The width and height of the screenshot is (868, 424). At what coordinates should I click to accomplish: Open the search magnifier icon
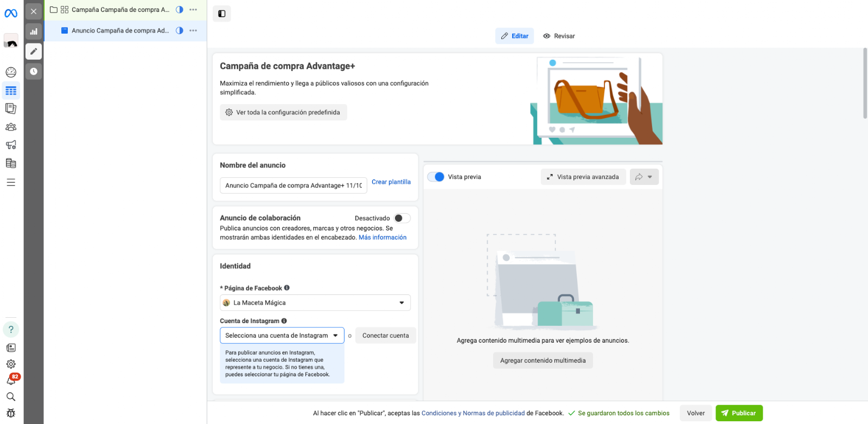pos(11,397)
